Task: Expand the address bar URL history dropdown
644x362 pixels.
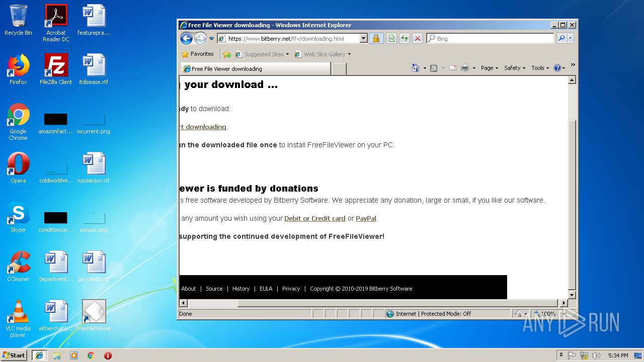Action: pyautogui.click(x=364, y=39)
